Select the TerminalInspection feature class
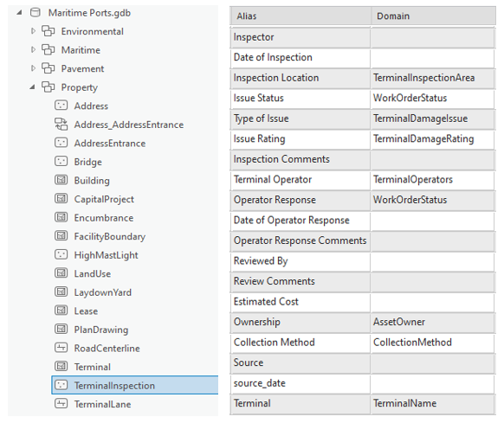Screen dimensions: 504x423 coord(135,385)
